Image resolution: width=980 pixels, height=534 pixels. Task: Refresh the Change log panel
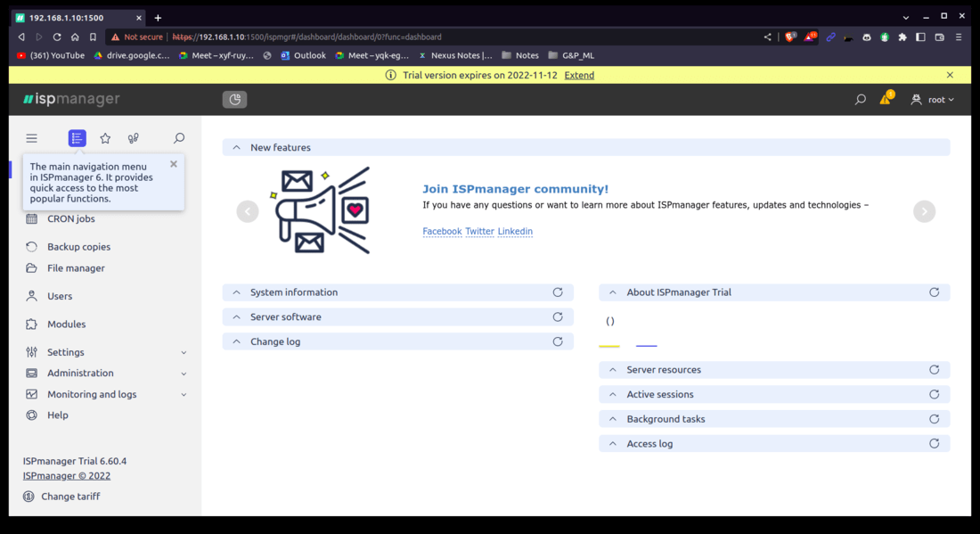coord(558,341)
